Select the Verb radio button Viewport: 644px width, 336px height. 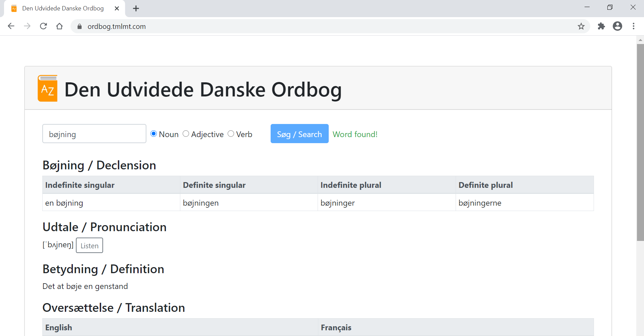click(231, 134)
